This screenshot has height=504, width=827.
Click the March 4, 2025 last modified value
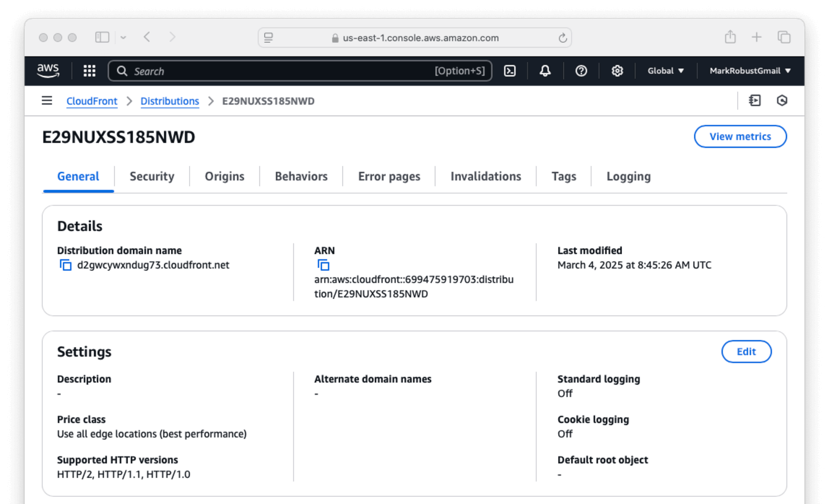click(x=634, y=265)
